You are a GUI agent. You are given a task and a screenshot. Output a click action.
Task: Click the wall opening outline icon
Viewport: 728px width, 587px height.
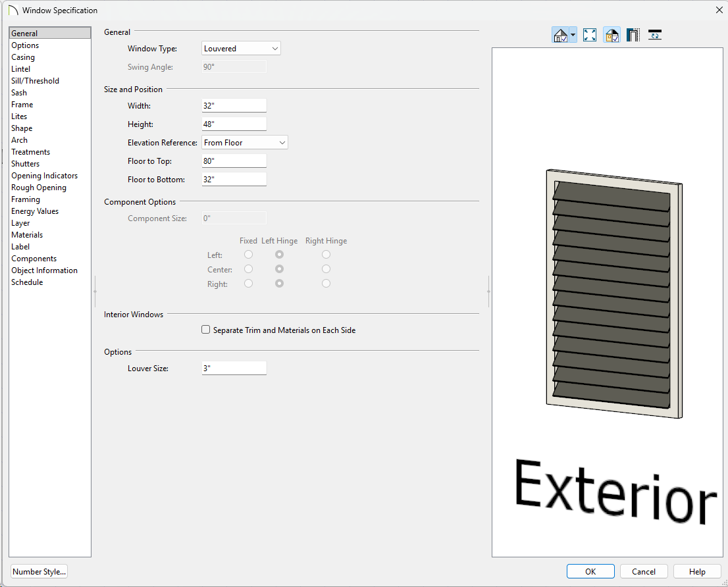(x=633, y=36)
